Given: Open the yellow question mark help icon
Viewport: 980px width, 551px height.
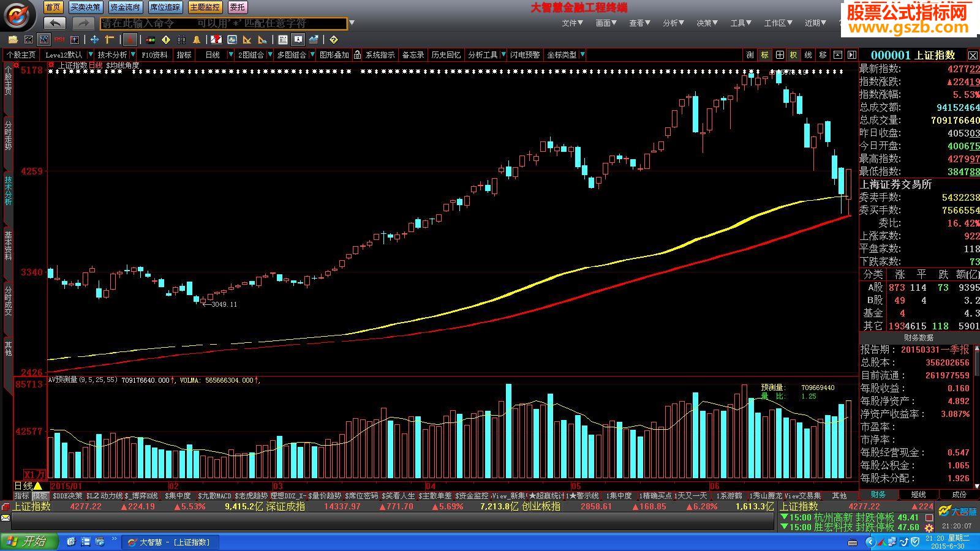Looking at the screenshot, I should tap(333, 40).
